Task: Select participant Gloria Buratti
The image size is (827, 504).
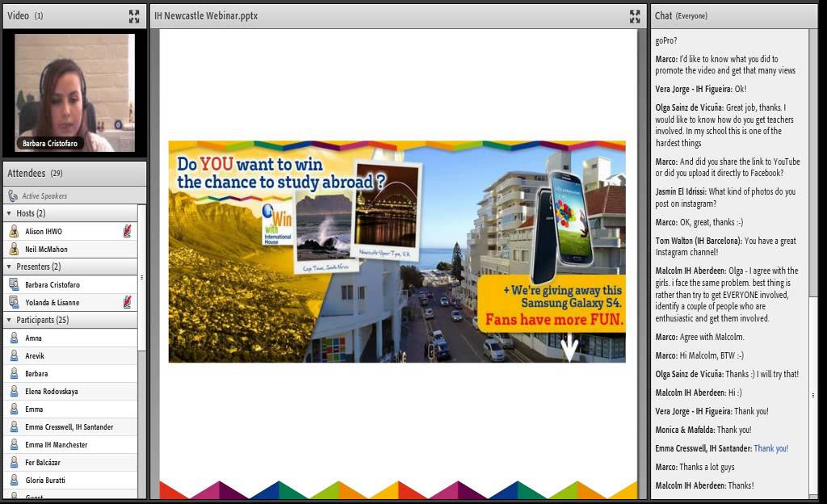Action: [71, 481]
